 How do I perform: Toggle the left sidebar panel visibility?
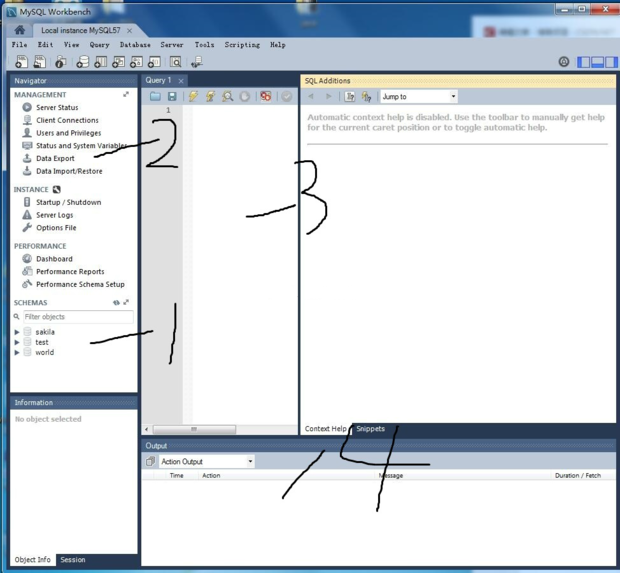click(x=584, y=62)
